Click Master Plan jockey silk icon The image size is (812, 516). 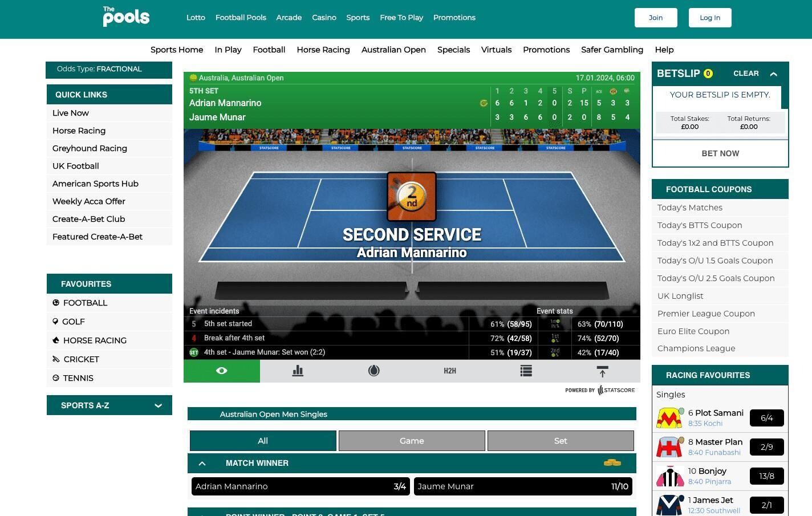point(670,447)
